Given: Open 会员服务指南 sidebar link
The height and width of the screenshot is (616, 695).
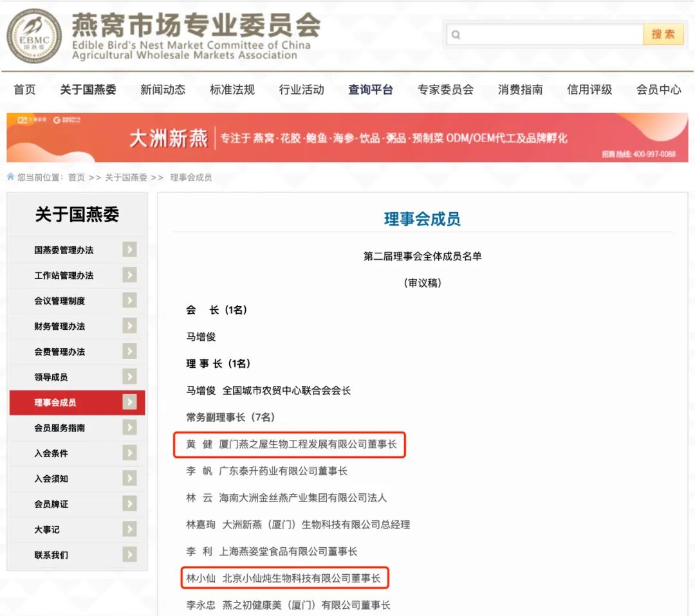Looking at the screenshot, I should click(x=59, y=428).
